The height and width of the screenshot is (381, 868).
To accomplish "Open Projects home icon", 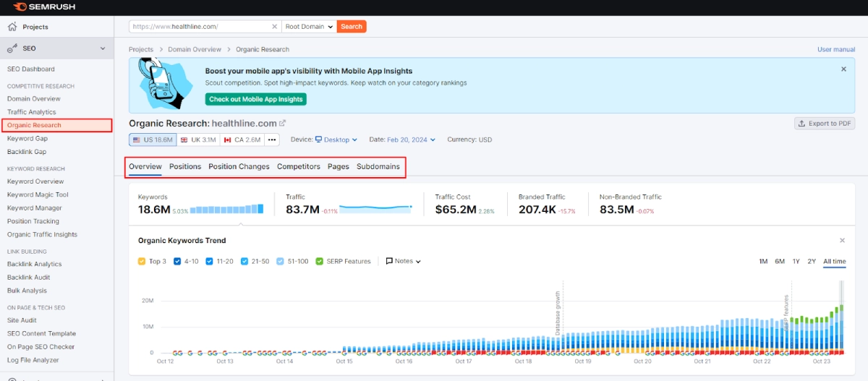I will pyautogui.click(x=12, y=27).
